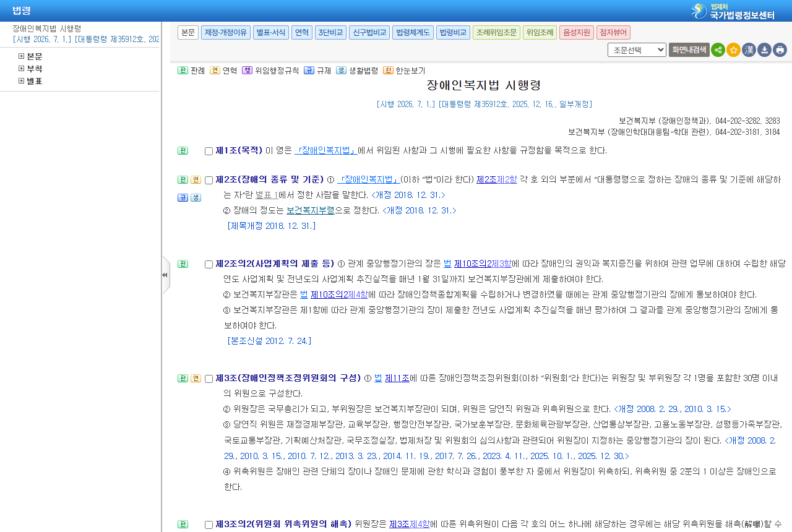Click the download icon
This screenshot has height=532, width=792.
click(764, 50)
